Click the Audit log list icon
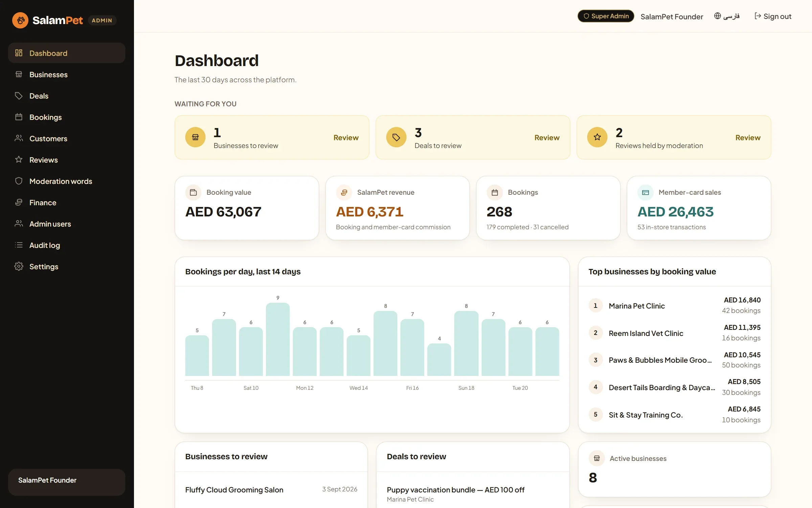The width and height of the screenshot is (812, 508). tap(19, 245)
